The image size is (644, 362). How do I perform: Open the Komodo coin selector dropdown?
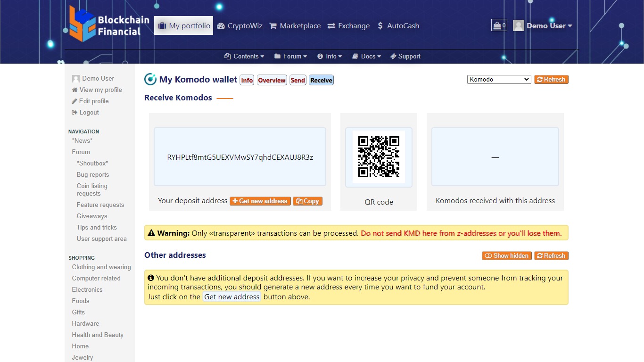(499, 79)
